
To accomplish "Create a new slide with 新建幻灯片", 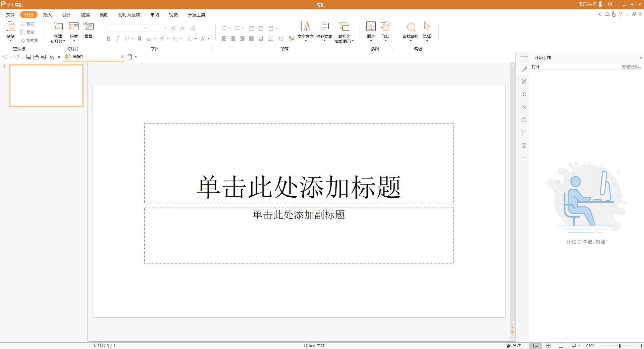I will tap(58, 27).
